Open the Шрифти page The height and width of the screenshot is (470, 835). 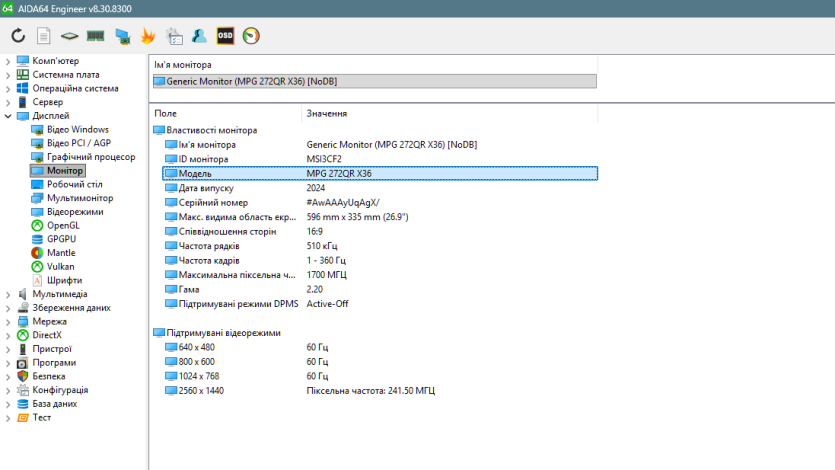pos(64,281)
